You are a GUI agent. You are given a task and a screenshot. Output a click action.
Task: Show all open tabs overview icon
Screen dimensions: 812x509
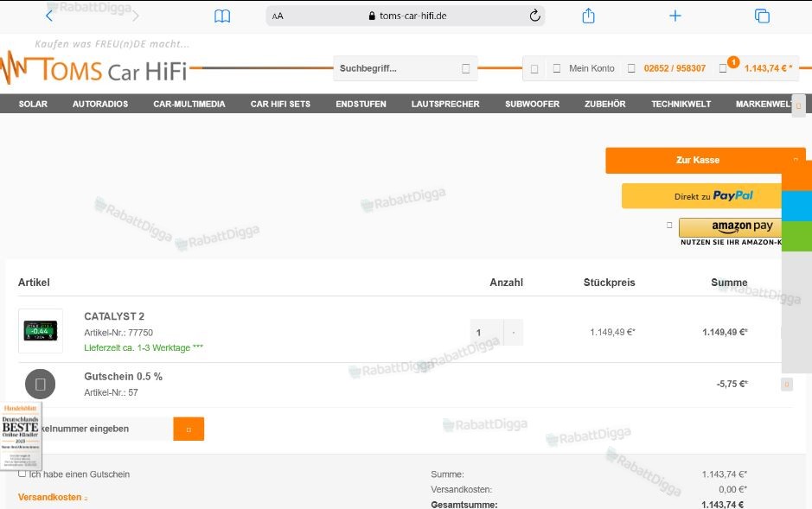point(762,16)
